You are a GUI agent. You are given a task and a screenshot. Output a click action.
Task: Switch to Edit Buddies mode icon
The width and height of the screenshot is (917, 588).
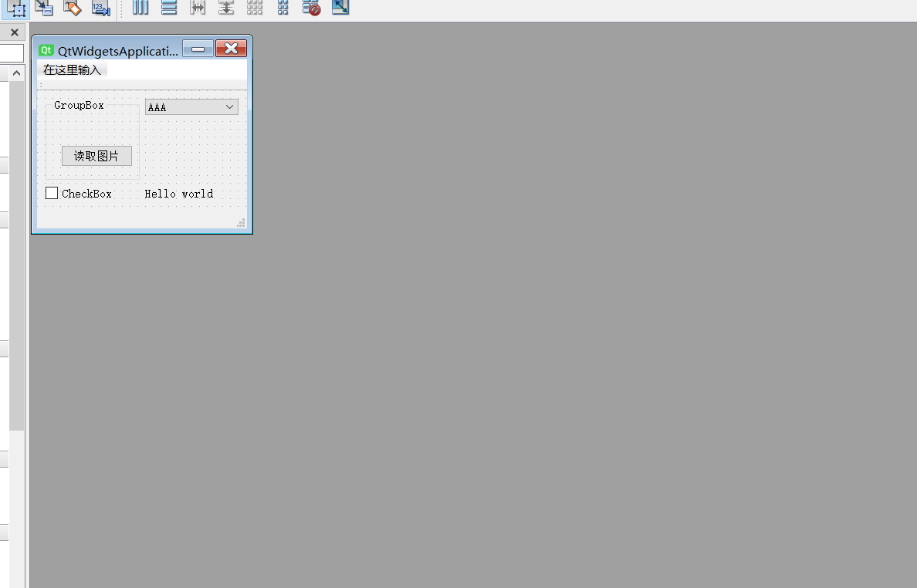pos(72,8)
